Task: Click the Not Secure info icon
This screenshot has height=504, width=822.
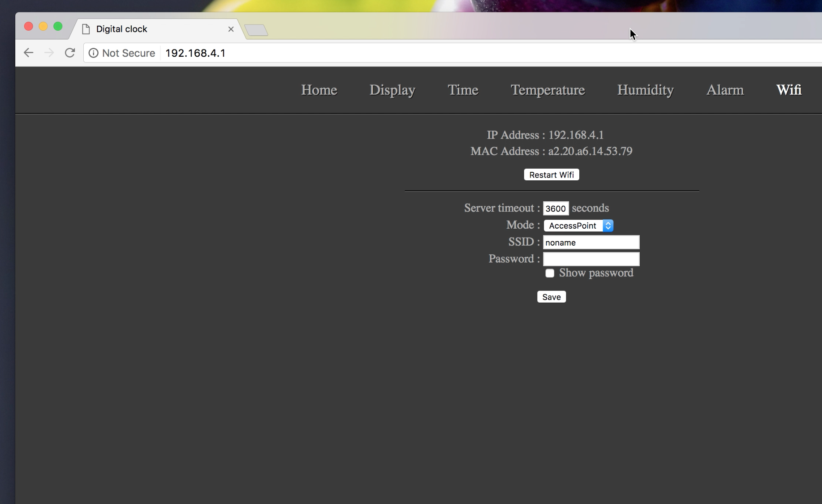Action: click(93, 53)
